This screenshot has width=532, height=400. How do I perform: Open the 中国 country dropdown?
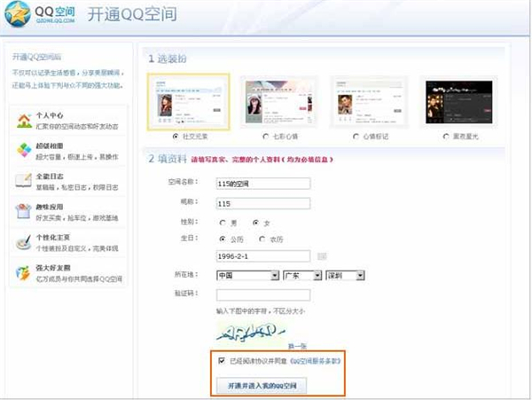(x=247, y=276)
